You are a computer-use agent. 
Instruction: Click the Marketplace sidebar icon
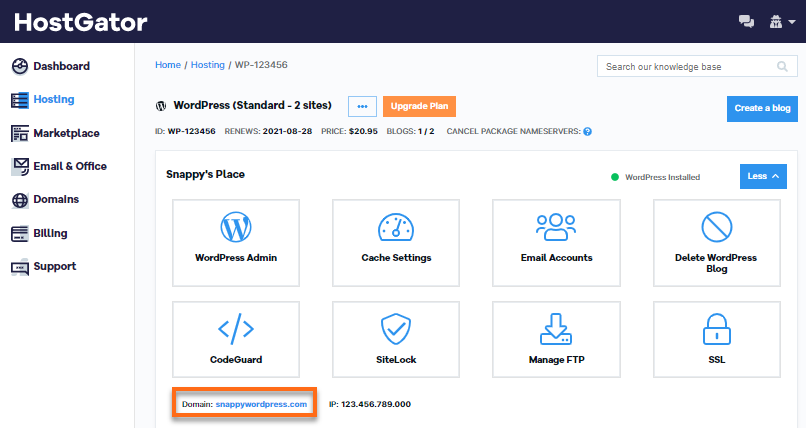pos(20,133)
